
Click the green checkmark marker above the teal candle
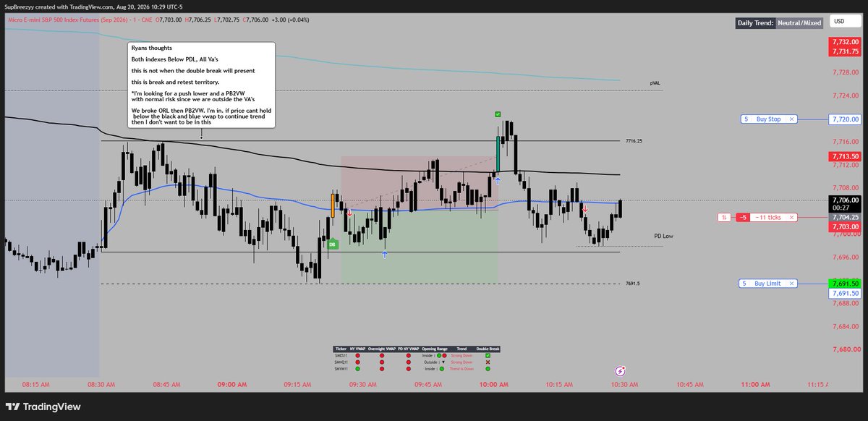click(x=498, y=114)
